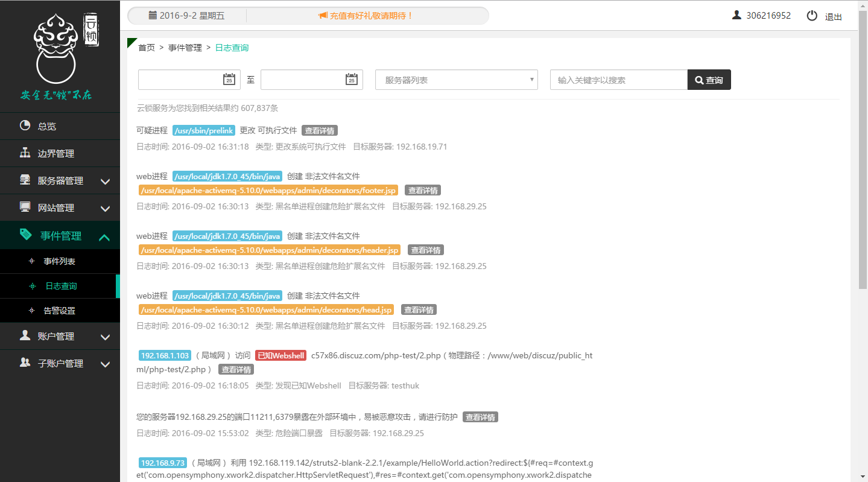
Task: Select 告警设置 submenu item
Action: pyautogui.click(x=59, y=311)
